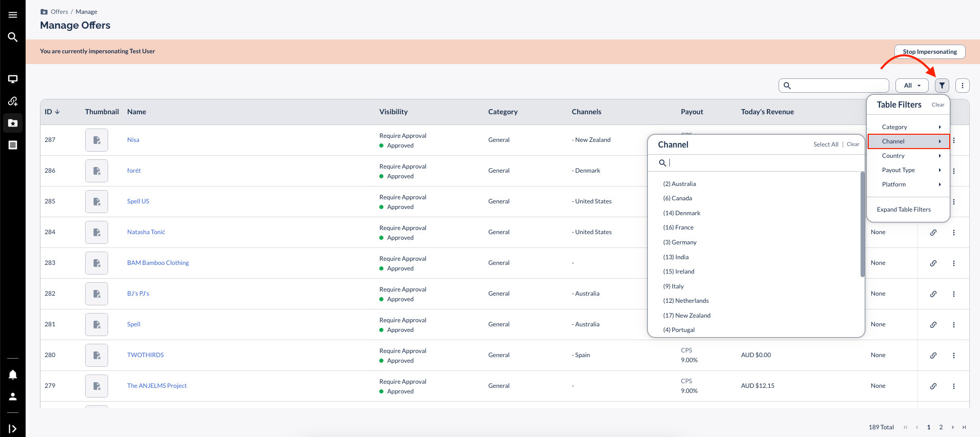Expand the Category filter submenu

click(x=908, y=127)
